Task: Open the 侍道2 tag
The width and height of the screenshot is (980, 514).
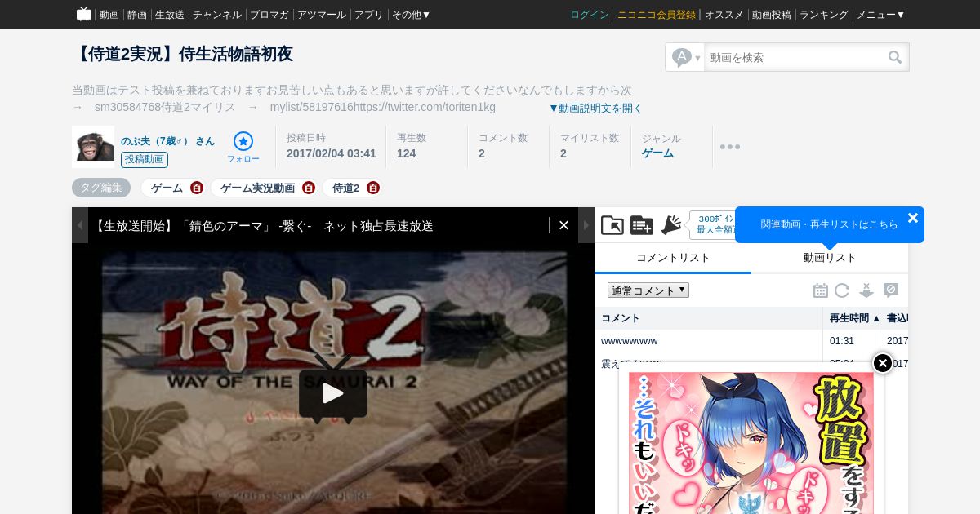Action: coord(345,188)
